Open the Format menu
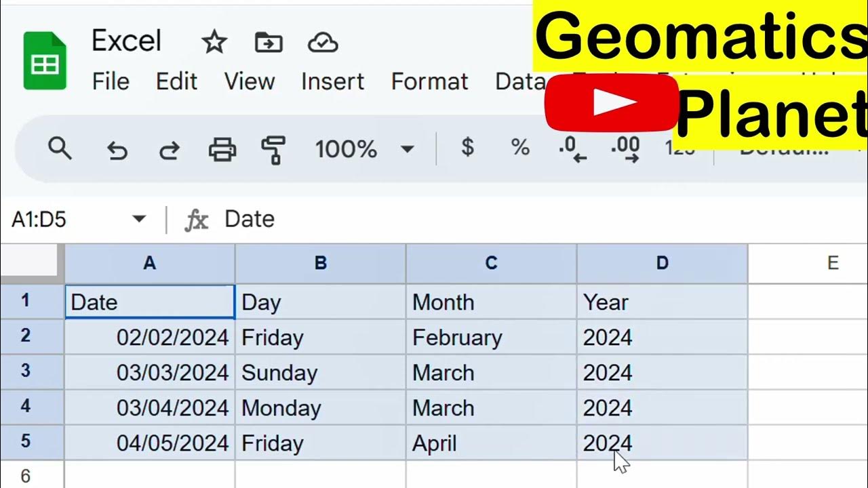The width and height of the screenshot is (868, 488). point(429,82)
